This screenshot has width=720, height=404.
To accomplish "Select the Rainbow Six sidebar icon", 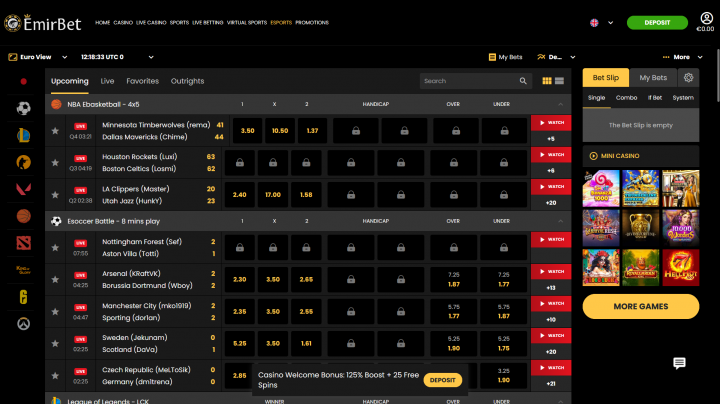I will click(23, 297).
